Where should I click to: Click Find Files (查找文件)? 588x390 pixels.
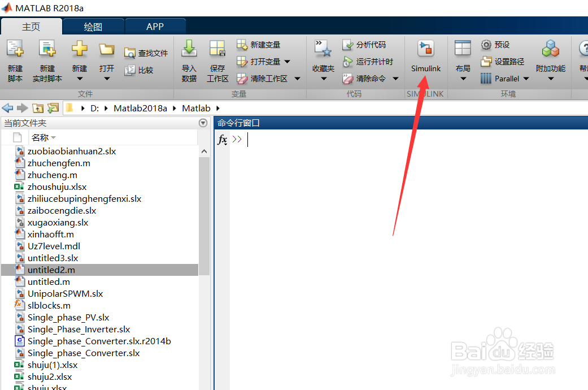pyautogui.click(x=146, y=53)
